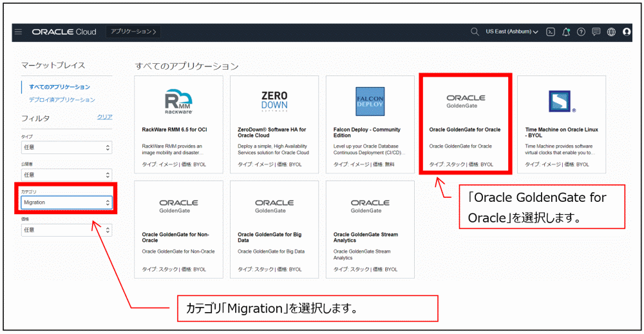Click GoldenGate Stream Analytics logo
The image size is (644, 334).
370,206
